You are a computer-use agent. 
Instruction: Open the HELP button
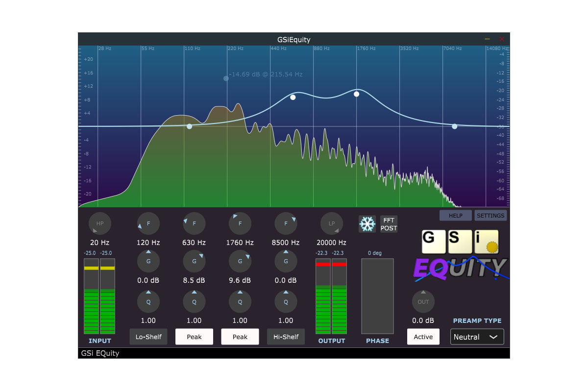point(456,216)
